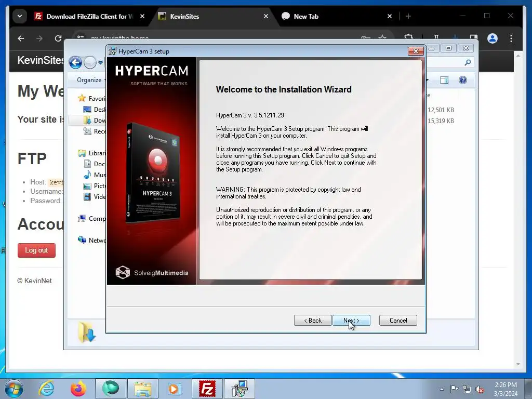The height and width of the screenshot is (399, 532).
Task: Click Next in HyperCam setup
Action: coord(351,320)
